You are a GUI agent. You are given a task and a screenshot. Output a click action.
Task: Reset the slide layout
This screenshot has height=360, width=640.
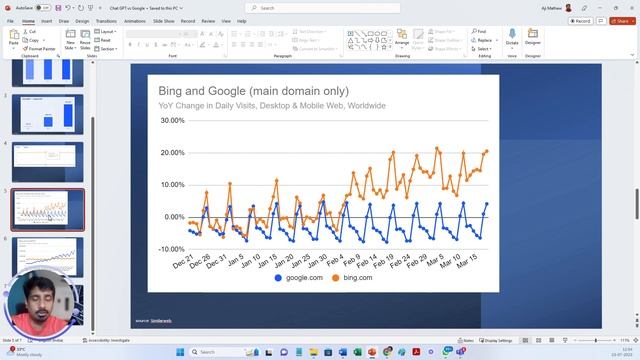102,40
